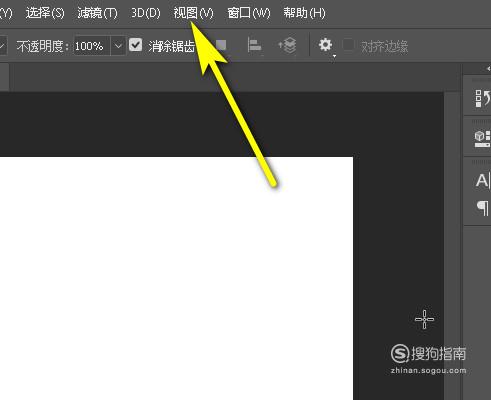491x400 pixels.
Task: Toggle the 消除锯齿 checkbox
Action: point(136,45)
